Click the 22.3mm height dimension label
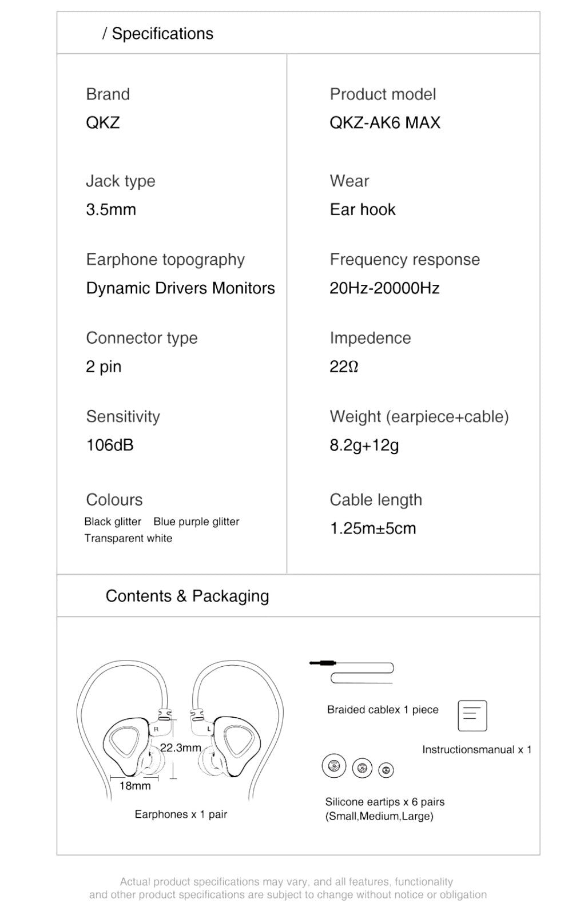The image size is (588, 915). [180, 747]
